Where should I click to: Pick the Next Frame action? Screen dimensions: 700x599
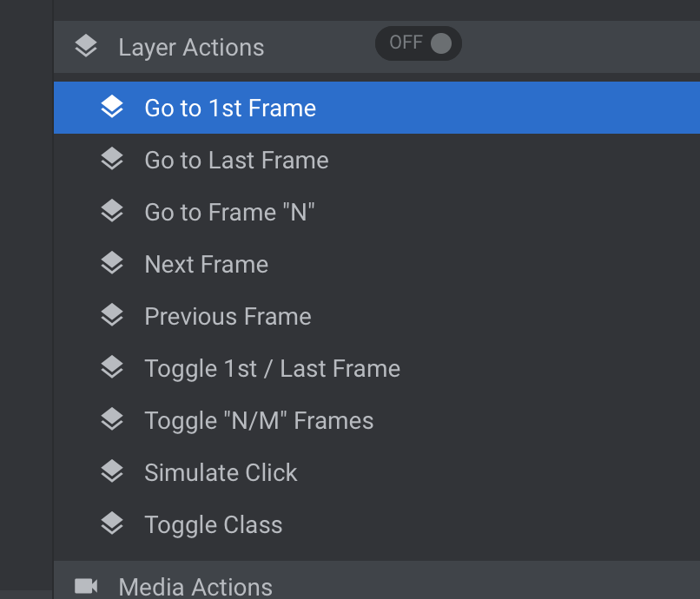pos(377,264)
